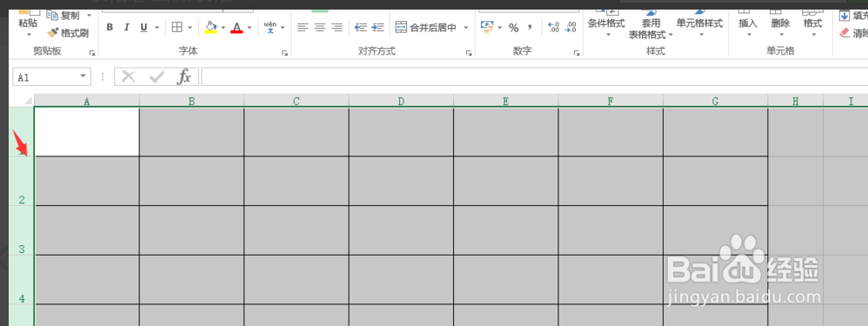Screen dimensions: 868x326
Task: Open the 插入 insert cells menu
Action: [748, 23]
